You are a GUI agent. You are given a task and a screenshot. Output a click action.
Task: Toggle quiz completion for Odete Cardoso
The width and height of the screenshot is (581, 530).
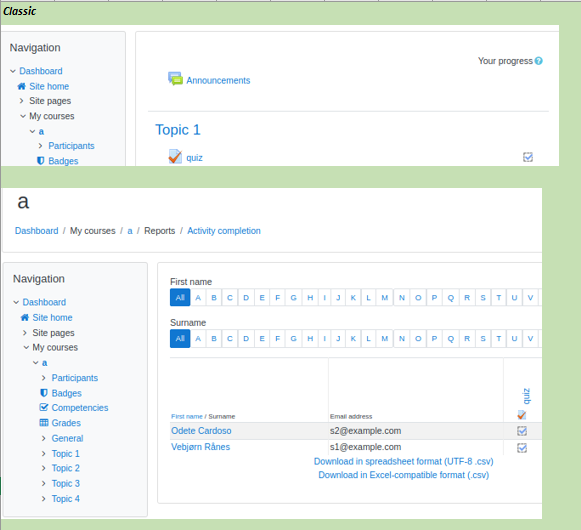[522, 431]
